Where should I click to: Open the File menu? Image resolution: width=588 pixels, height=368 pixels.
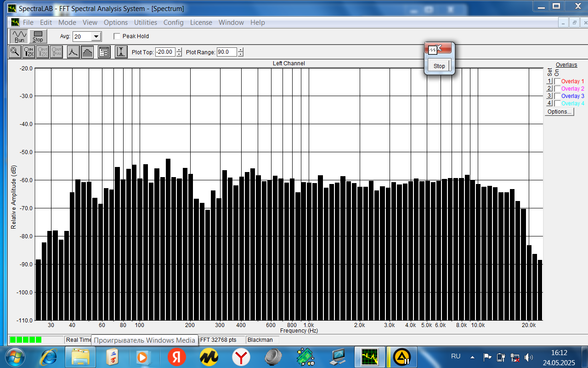[x=28, y=22]
